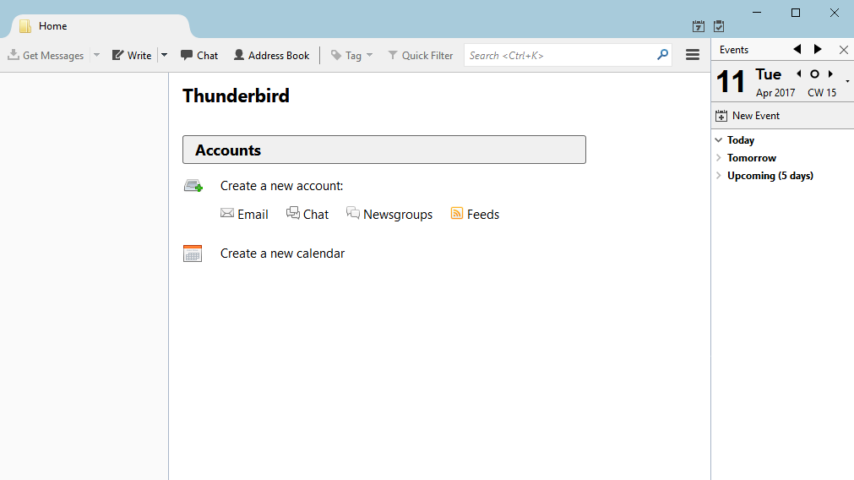Open the Write button dropdown arrow

point(164,55)
